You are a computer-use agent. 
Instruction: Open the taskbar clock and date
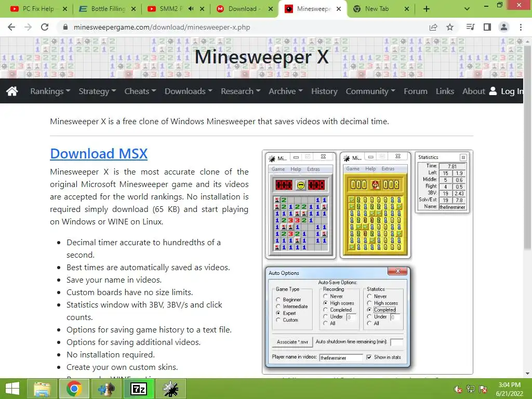coord(509,389)
